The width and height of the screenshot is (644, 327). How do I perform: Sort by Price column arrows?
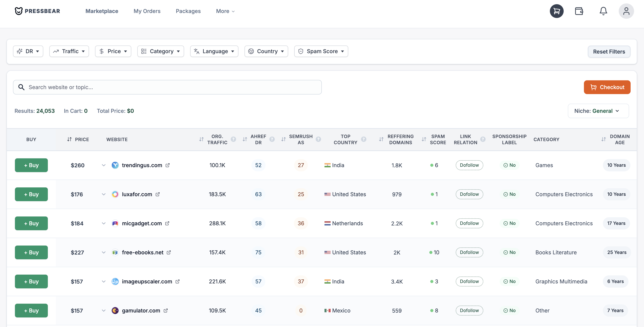(69, 139)
